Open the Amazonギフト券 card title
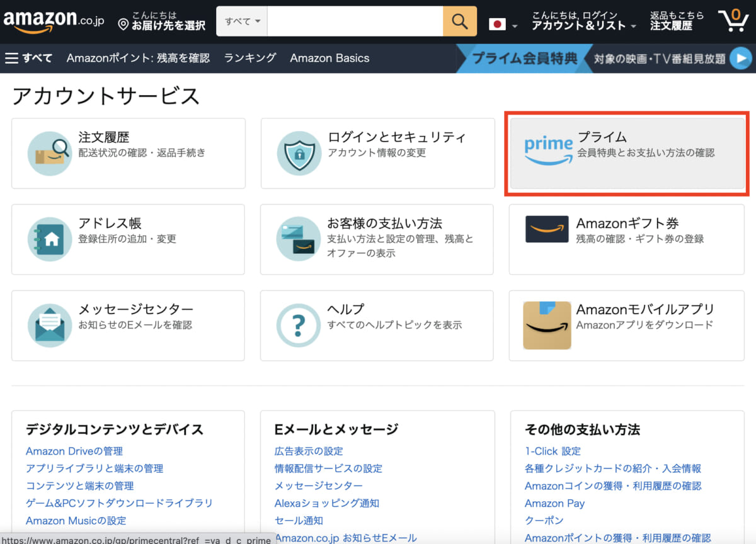The width and height of the screenshot is (756, 544). click(627, 223)
